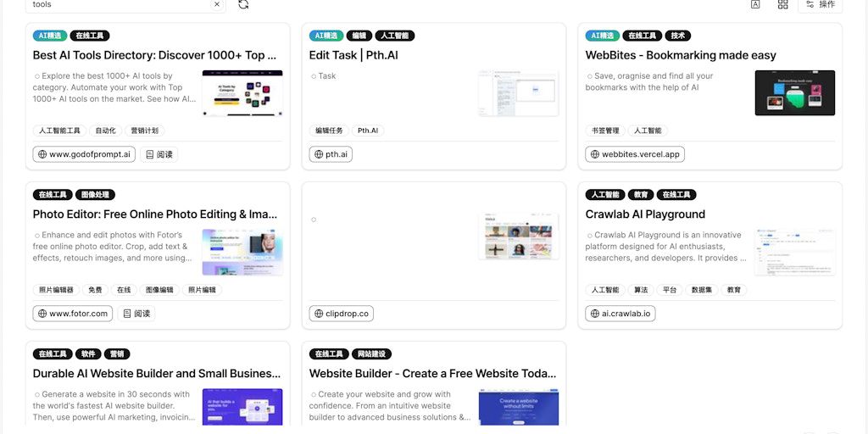Click the 'WebBites - Bookmarking made easy' title

point(681,55)
